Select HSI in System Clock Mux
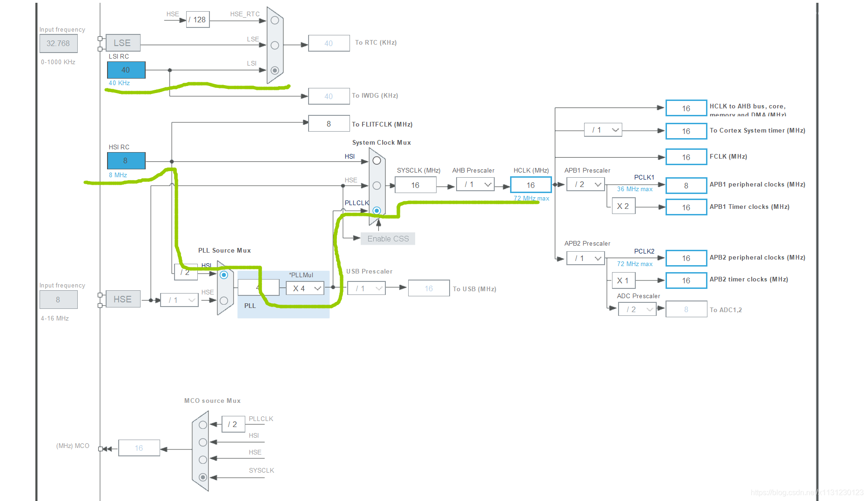 377,160
